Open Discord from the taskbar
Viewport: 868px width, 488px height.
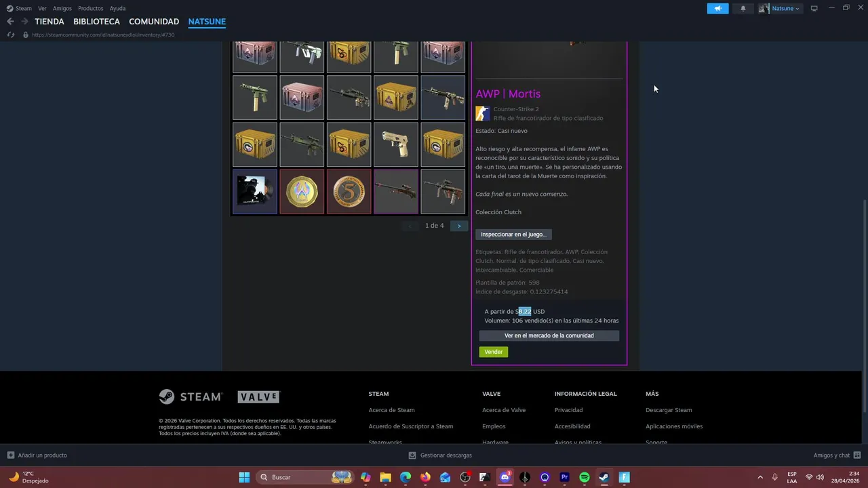[505, 477]
